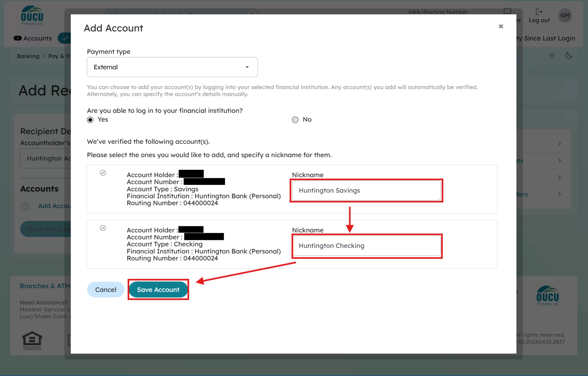Click the messages icon in header
The width and height of the screenshot is (588, 376).
pos(507,11)
